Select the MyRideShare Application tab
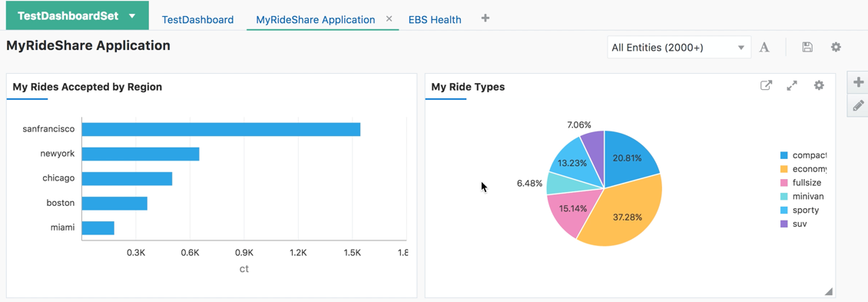Viewport: 868px width, 302px height. coord(316,19)
